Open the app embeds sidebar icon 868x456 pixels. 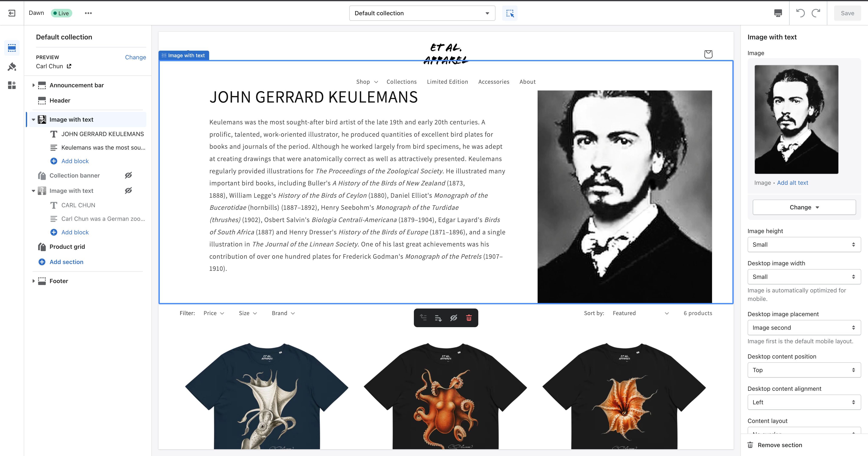click(12, 85)
